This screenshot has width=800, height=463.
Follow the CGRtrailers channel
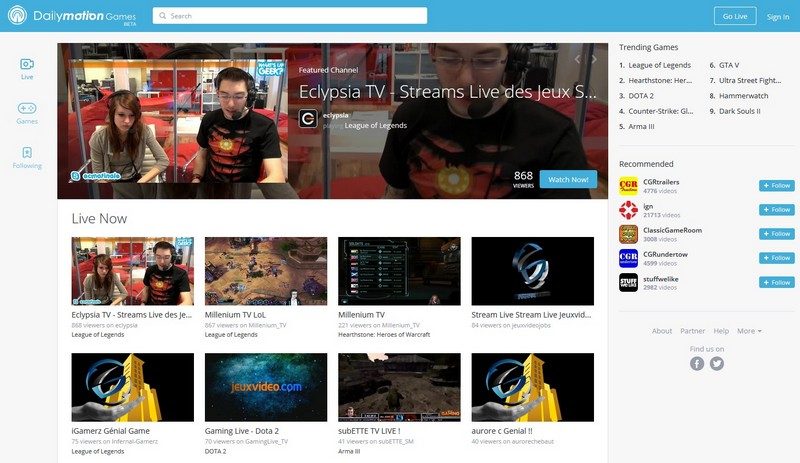[x=777, y=186]
